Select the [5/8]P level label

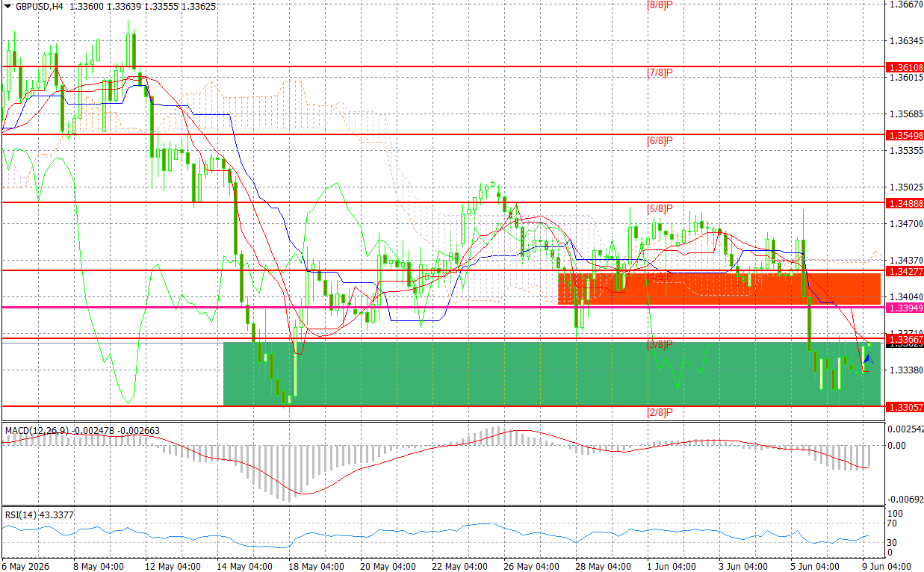click(x=660, y=208)
